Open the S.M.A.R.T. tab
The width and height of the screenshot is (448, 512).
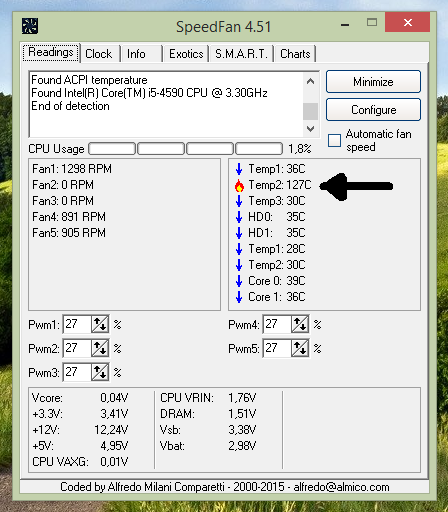point(241,54)
